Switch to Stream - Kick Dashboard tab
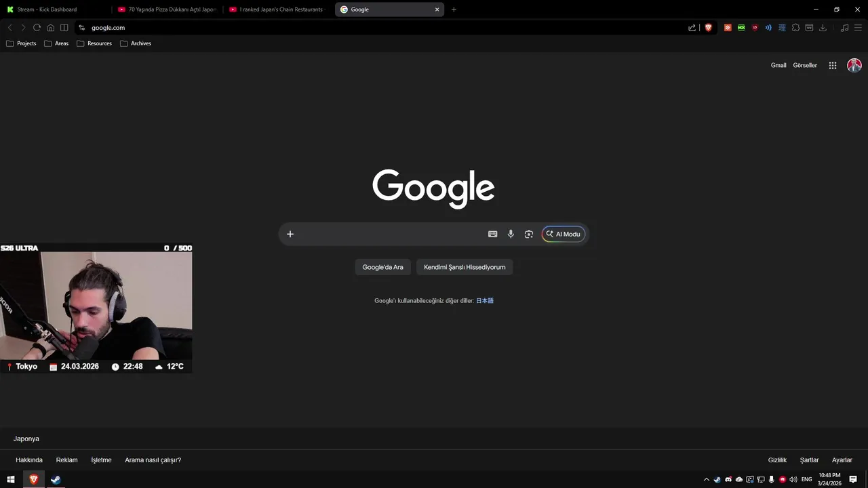Image resolution: width=868 pixels, height=488 pixels. pos(56,9)
